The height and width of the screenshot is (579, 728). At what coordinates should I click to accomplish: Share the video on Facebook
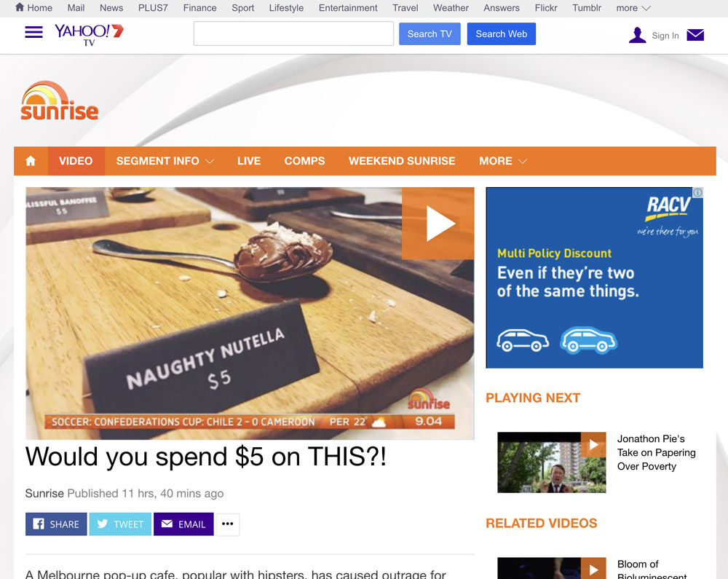click(x=56, y=524)
